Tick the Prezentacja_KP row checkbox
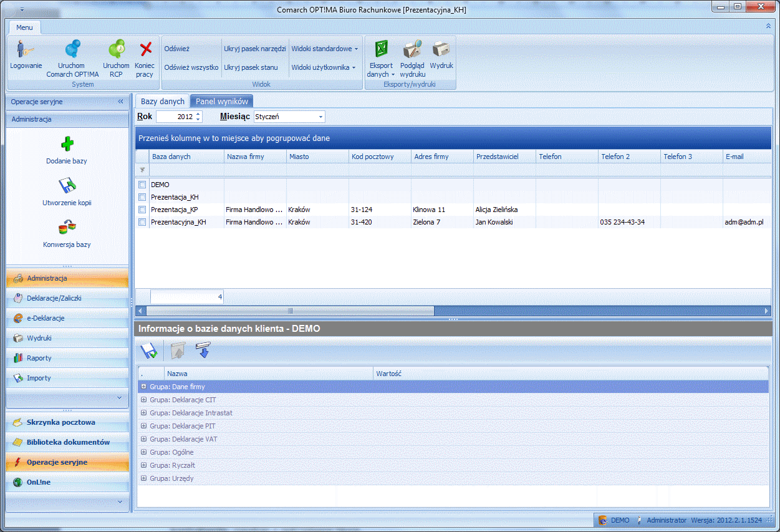This screenshot has height=532, width=780. pos(142,210)
